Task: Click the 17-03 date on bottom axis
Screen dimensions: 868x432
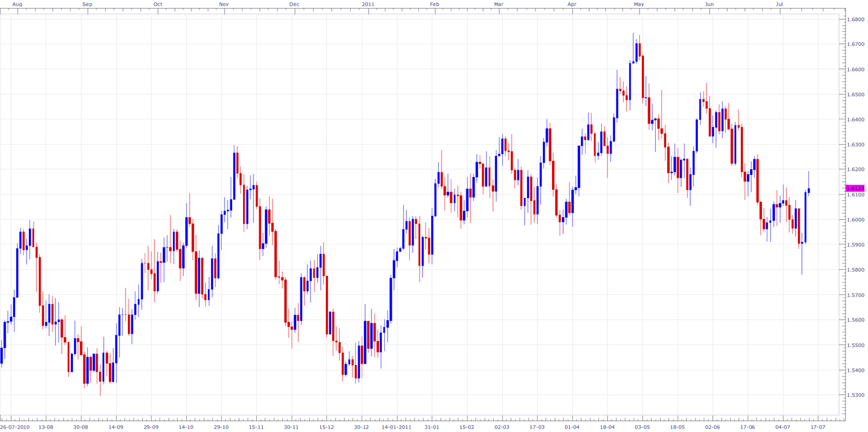Action: [x=537, y=427]
